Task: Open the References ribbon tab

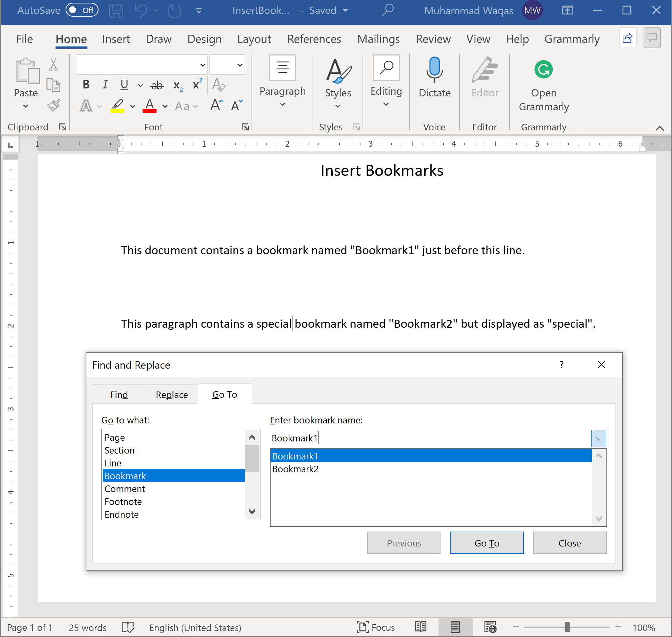Action: pos(314,39)
